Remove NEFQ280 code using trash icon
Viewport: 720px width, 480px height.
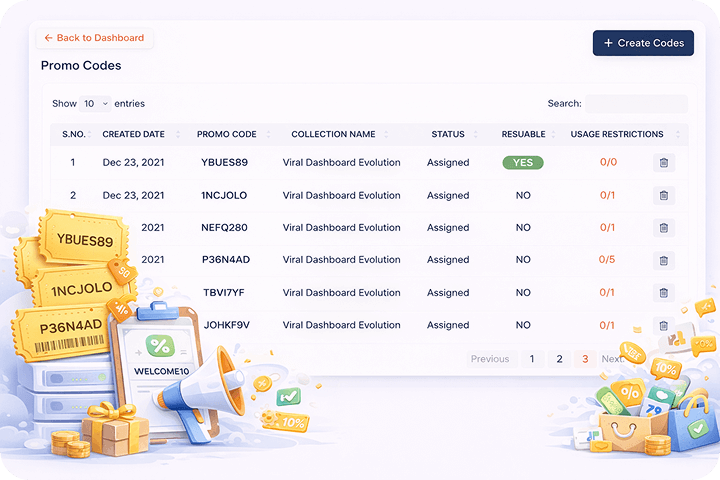click(x=663, y=228)
